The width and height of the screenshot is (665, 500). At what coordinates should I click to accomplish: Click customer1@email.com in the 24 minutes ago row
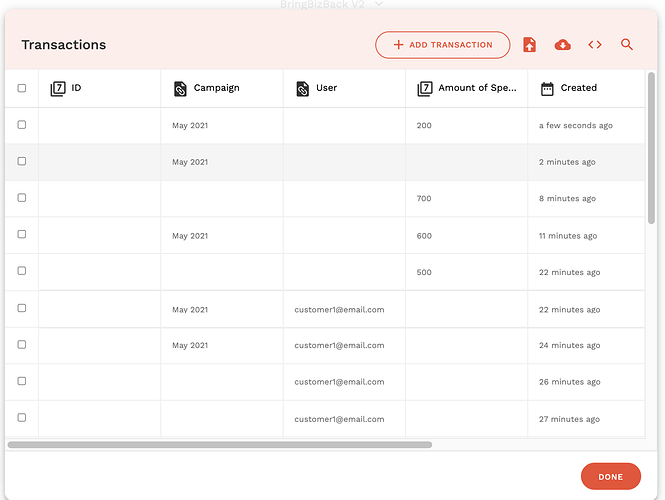coord(339,345)
